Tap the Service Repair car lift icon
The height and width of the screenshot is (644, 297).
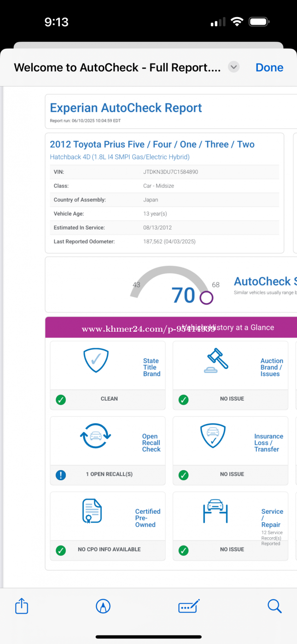(215, 511)
